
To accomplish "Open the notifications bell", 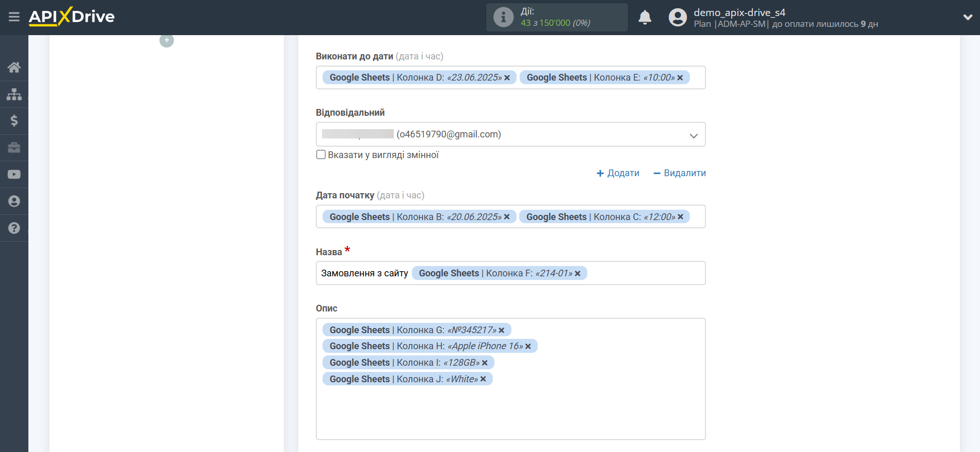I will click(645, 18).
